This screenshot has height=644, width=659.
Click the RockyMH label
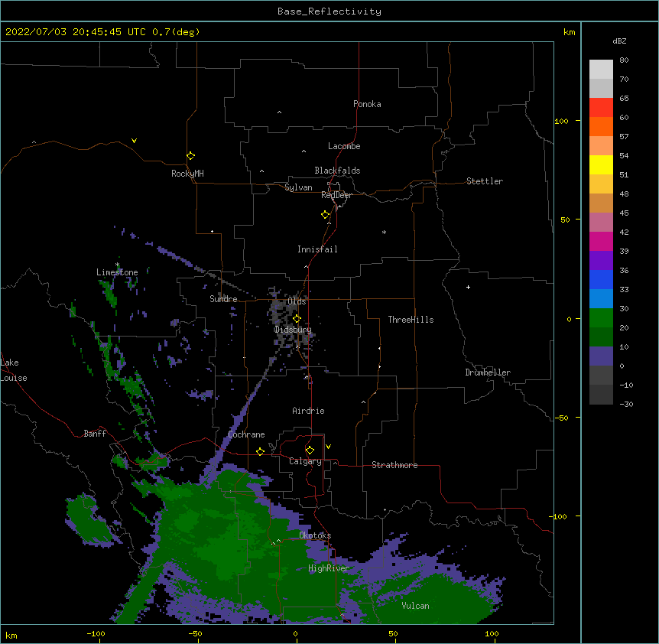coord(187,174)
